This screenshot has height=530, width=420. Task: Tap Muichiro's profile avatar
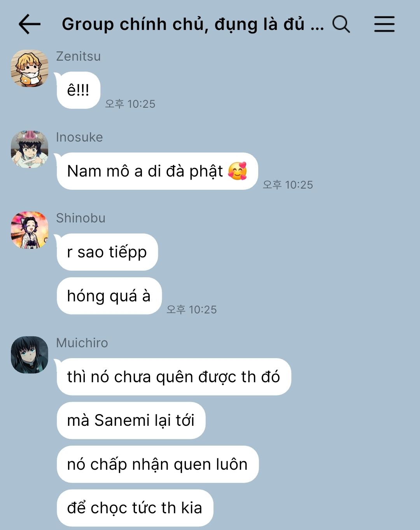click(30, 355)
